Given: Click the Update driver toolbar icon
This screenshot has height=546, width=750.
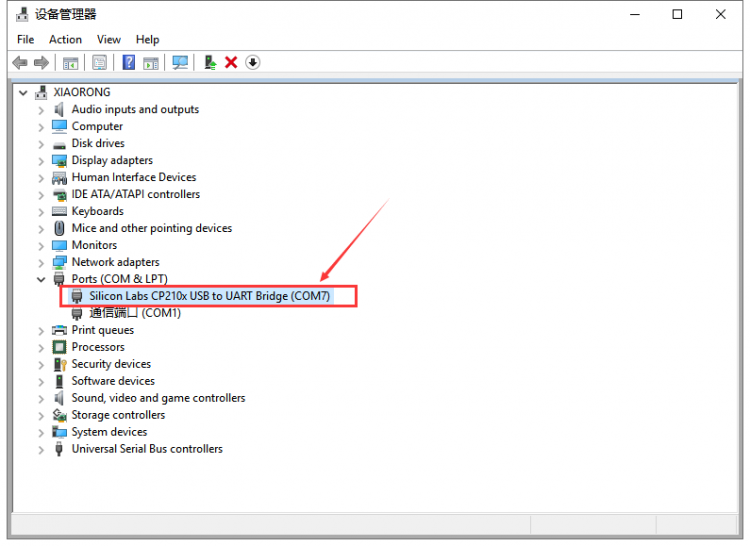Looking at the screenshot, I should click(210, 63).
